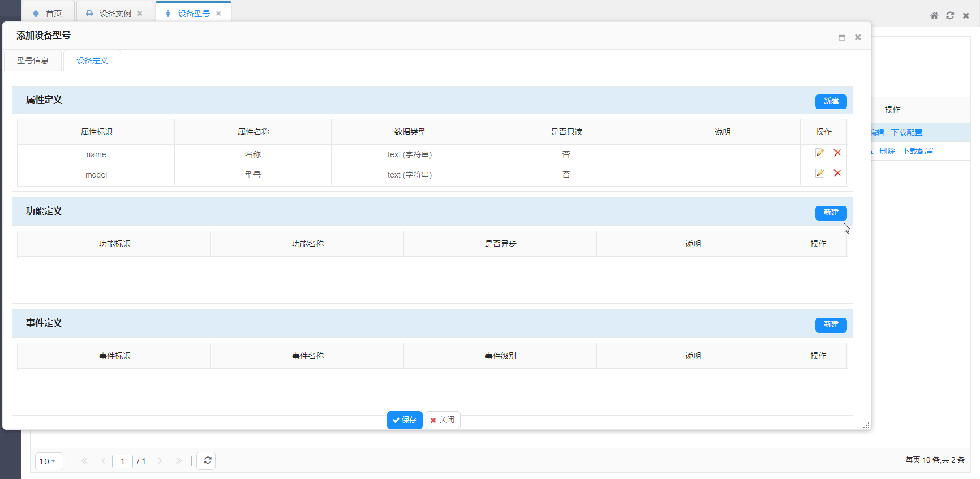Create new entry in 事件定义

coord(831,325)
